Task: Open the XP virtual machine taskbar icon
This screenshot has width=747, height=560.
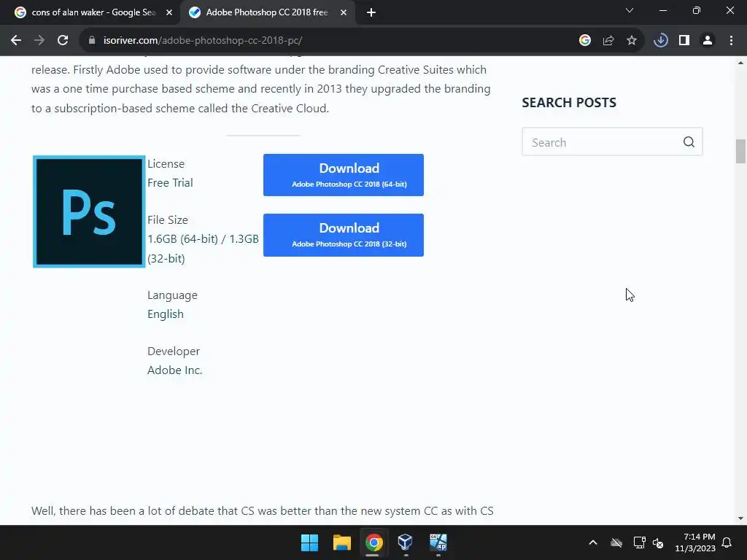Action: click(x=438, y=542)
